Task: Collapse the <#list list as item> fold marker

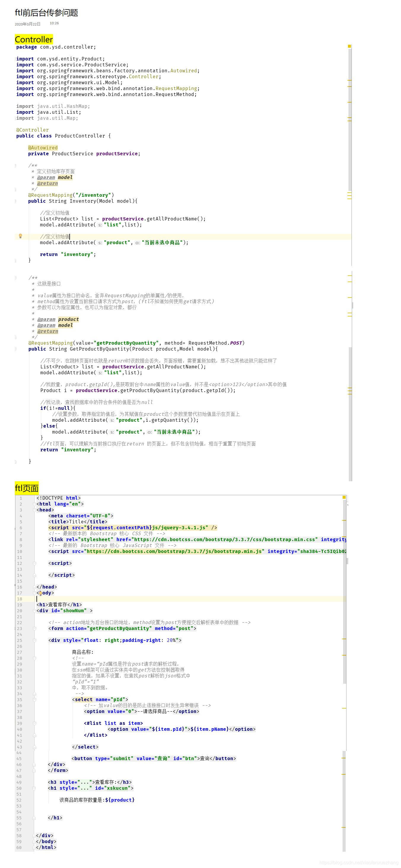Action: pyautogui.click(x=34, y=723)
